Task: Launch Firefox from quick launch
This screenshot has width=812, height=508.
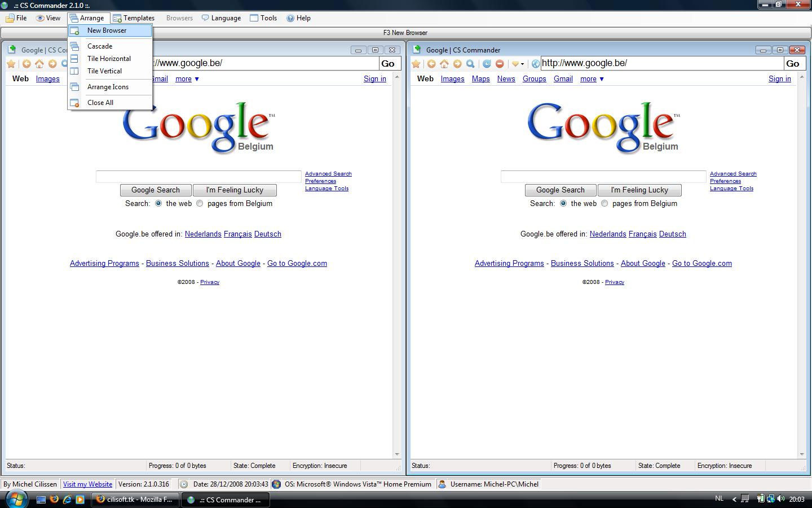Action: coord(54,500)
